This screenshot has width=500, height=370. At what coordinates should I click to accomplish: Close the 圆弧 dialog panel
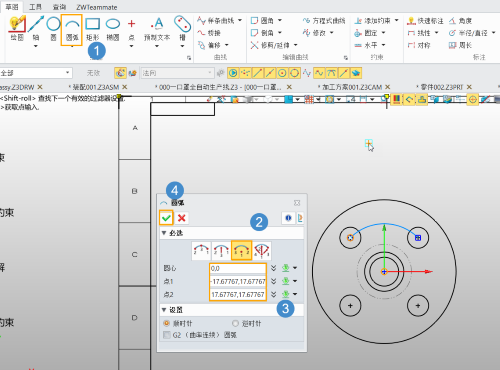click(297, 203)
